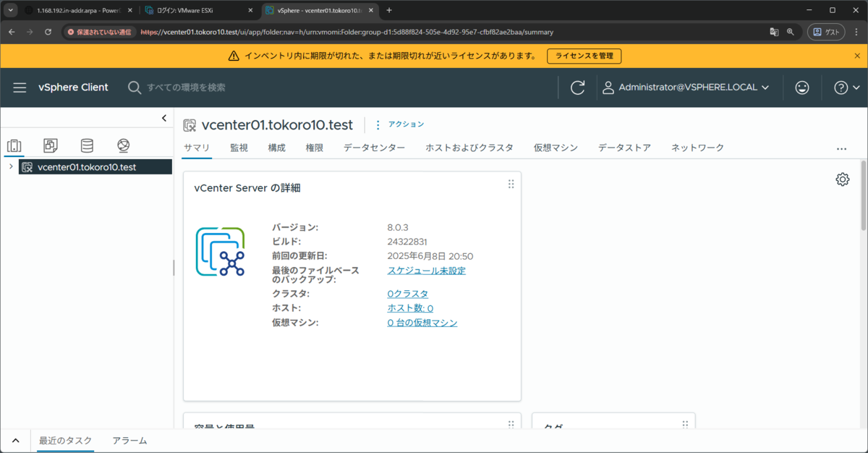The height and width of the screenshot is (453, 868).
Task: Click browser forward button
Action: point(30,32)
